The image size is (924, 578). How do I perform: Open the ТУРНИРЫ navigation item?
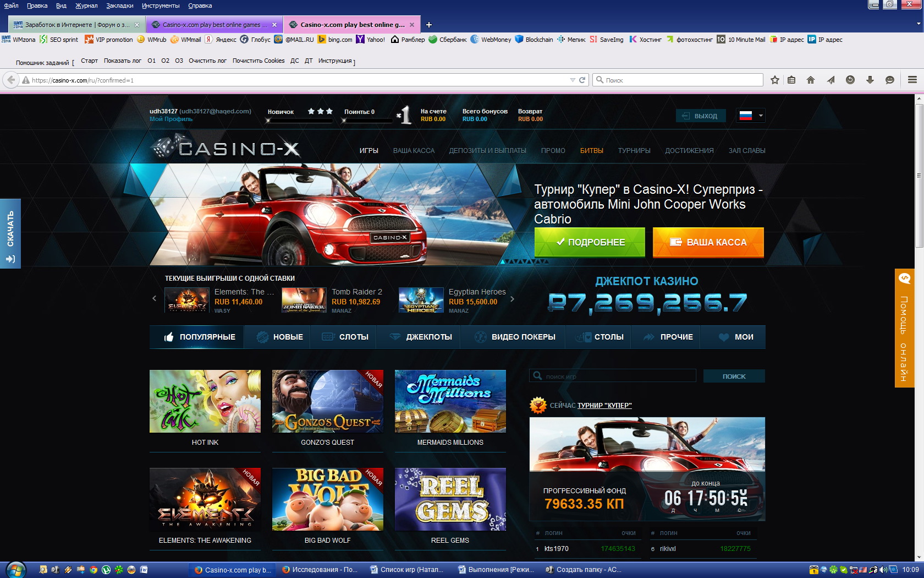click(634, 150)
